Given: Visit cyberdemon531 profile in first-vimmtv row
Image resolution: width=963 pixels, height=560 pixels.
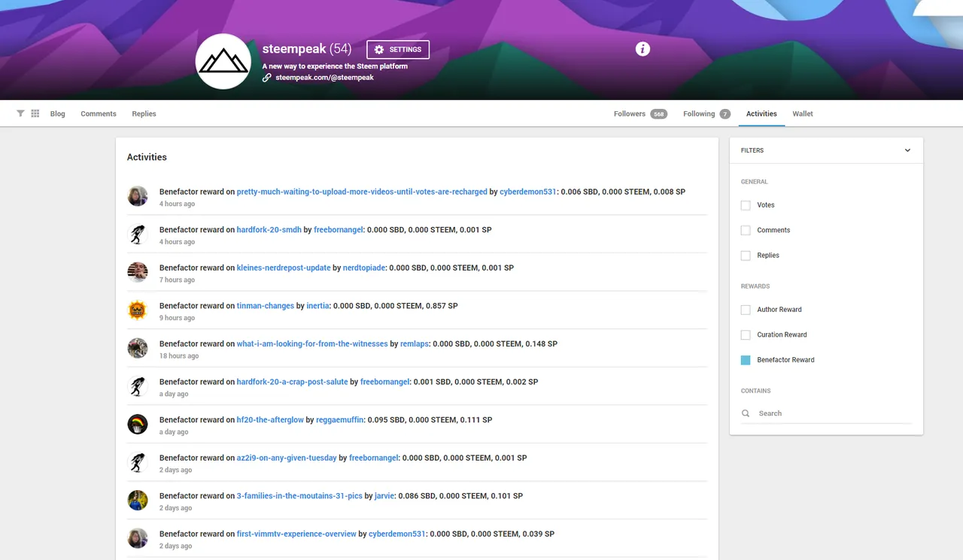Looking at the screenshot, I should click(396, 534).
